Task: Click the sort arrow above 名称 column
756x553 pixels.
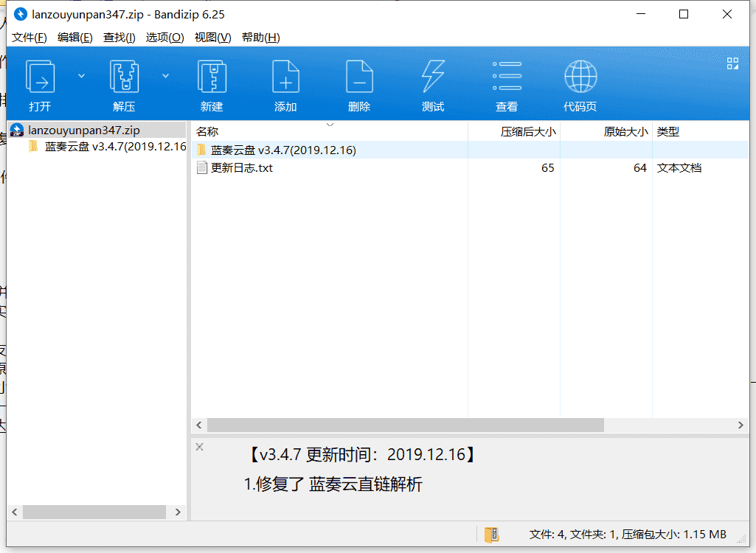Action: point(330,125)
